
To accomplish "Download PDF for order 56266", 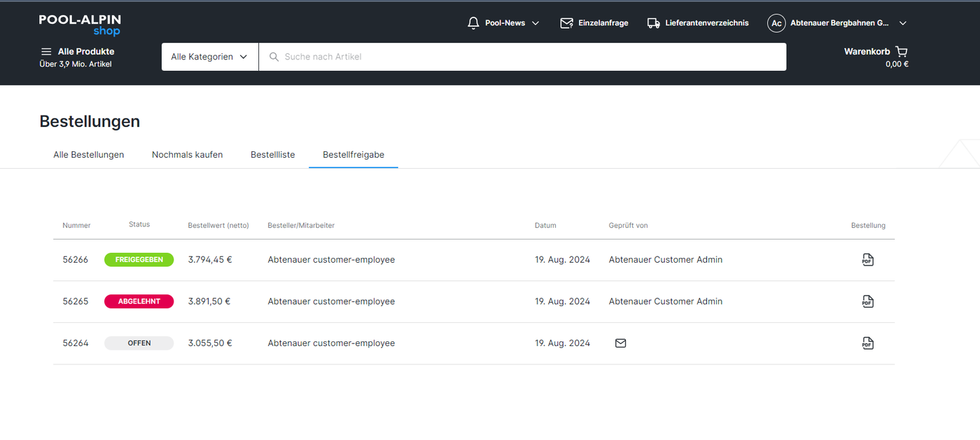I will (867, 260).
